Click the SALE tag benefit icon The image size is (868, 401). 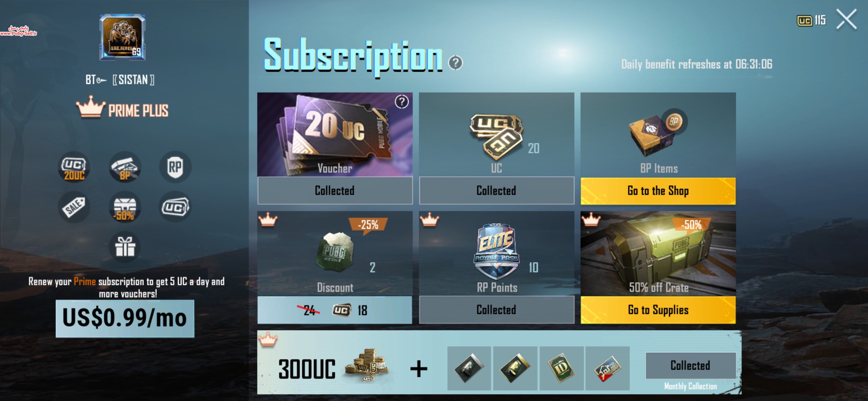click(x=74, y=207)
